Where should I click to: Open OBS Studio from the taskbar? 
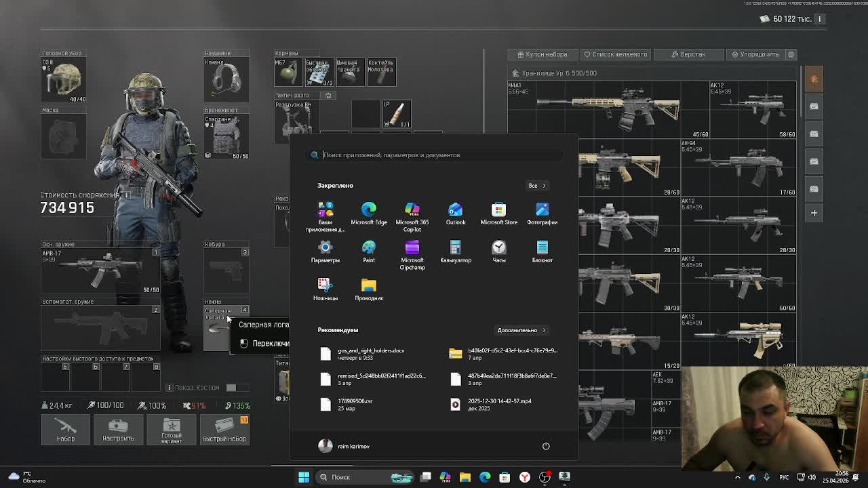(545, 477)
